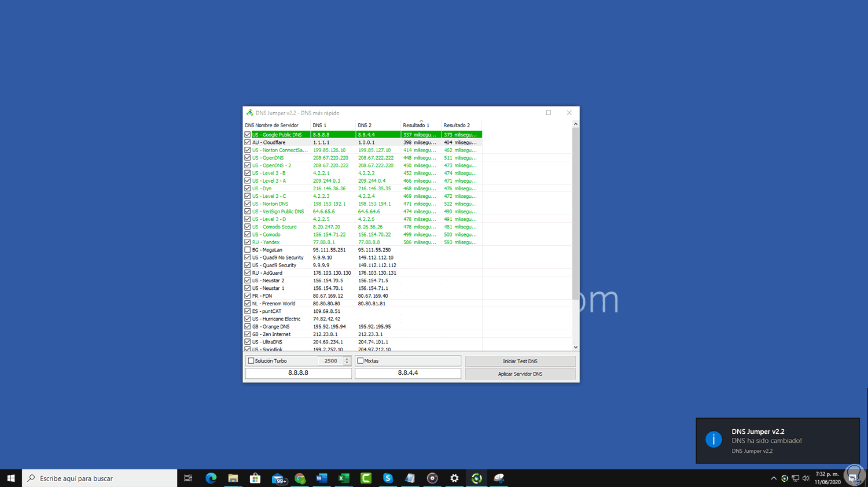Select the RU - Yandex server name
Image resolution: width=868 pixels, height=487 pixels.
click(x=266, y=242)
